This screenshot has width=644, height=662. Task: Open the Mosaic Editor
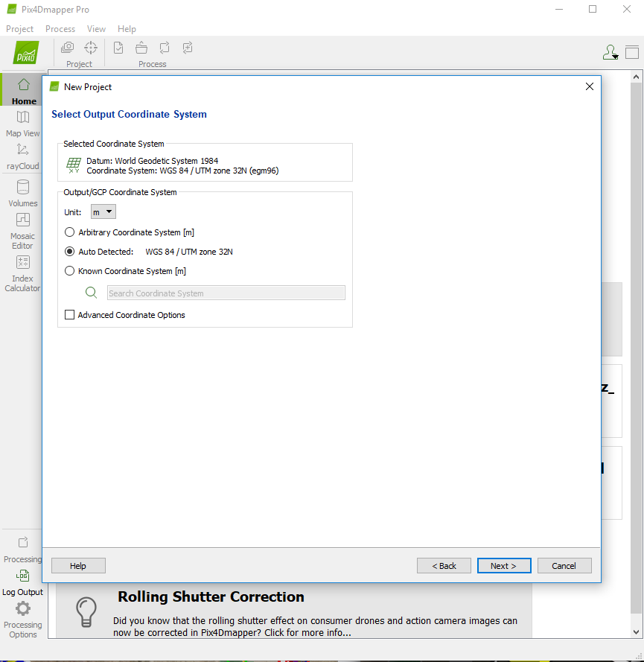coord(23,220)
